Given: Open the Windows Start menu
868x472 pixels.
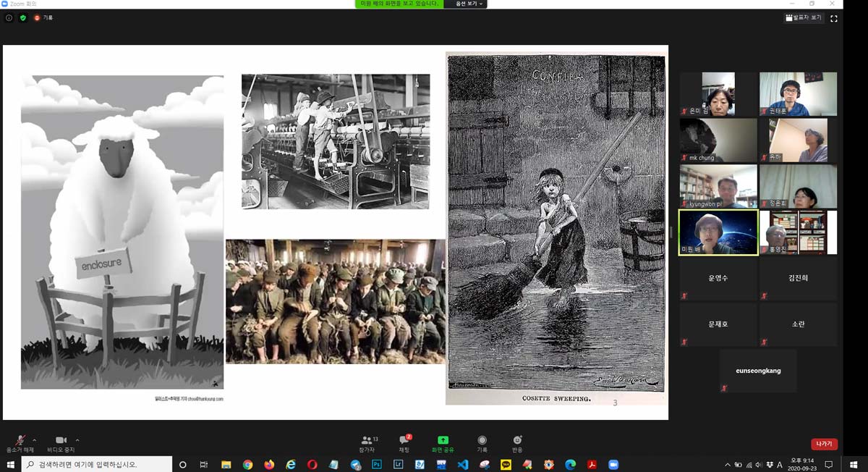Looking at the screenshot, I should click(x=10, y=464).
